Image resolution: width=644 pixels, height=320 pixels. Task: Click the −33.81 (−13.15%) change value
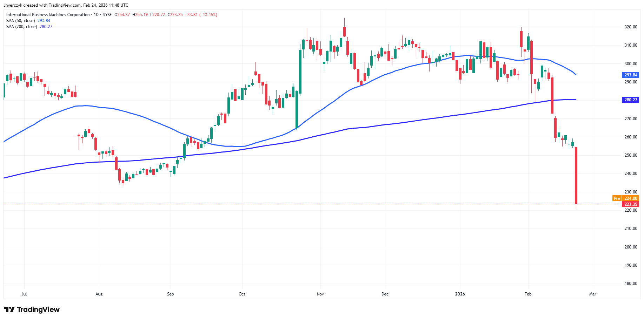201,15
